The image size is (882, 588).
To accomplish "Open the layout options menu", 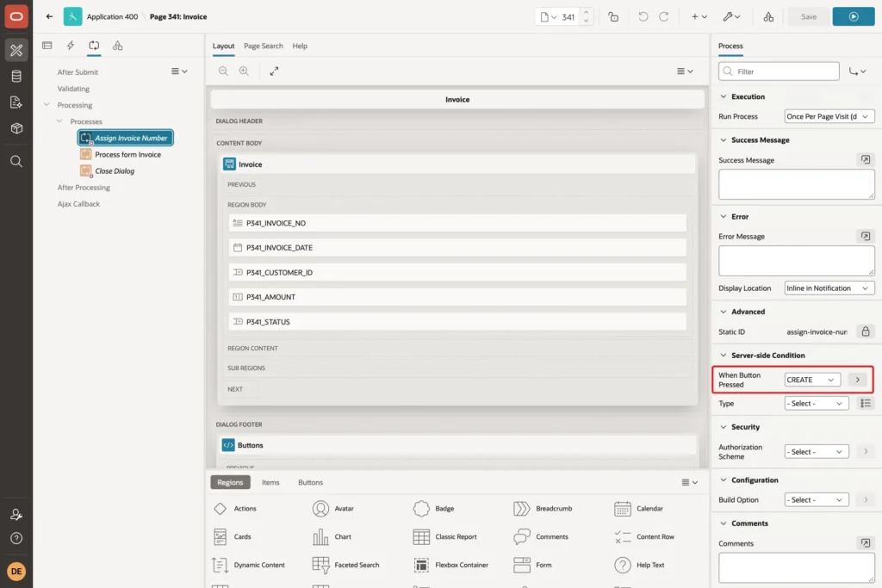I will (685, 71).
